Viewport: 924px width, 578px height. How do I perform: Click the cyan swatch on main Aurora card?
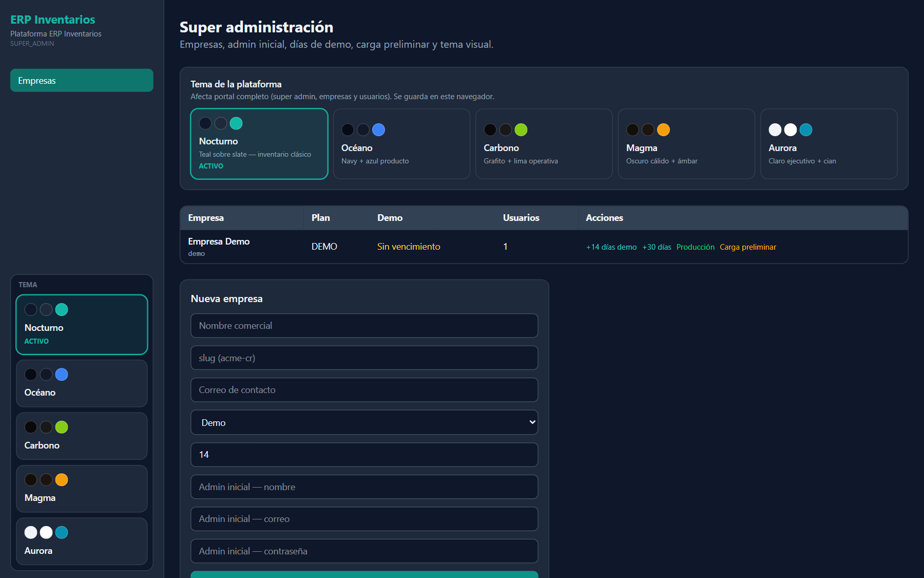point(806,130)
